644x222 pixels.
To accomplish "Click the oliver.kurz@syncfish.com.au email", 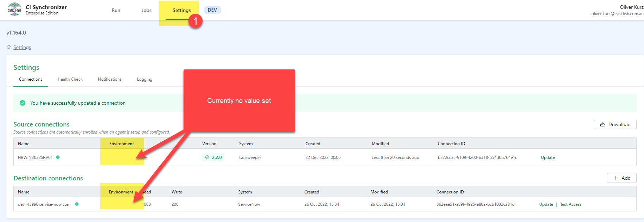I will (618, 14).
